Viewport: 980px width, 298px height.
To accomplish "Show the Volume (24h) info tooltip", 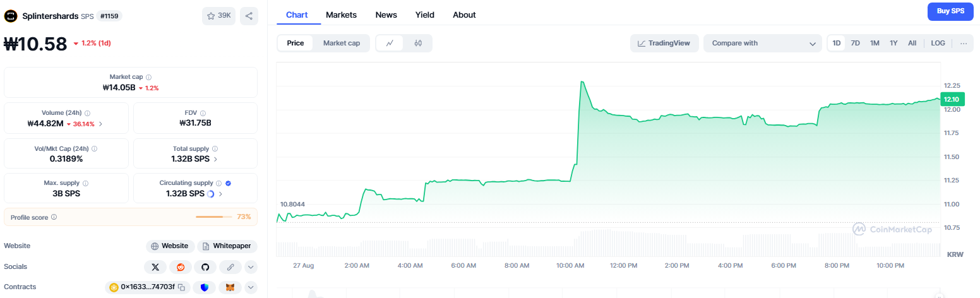I will (87, 113).
